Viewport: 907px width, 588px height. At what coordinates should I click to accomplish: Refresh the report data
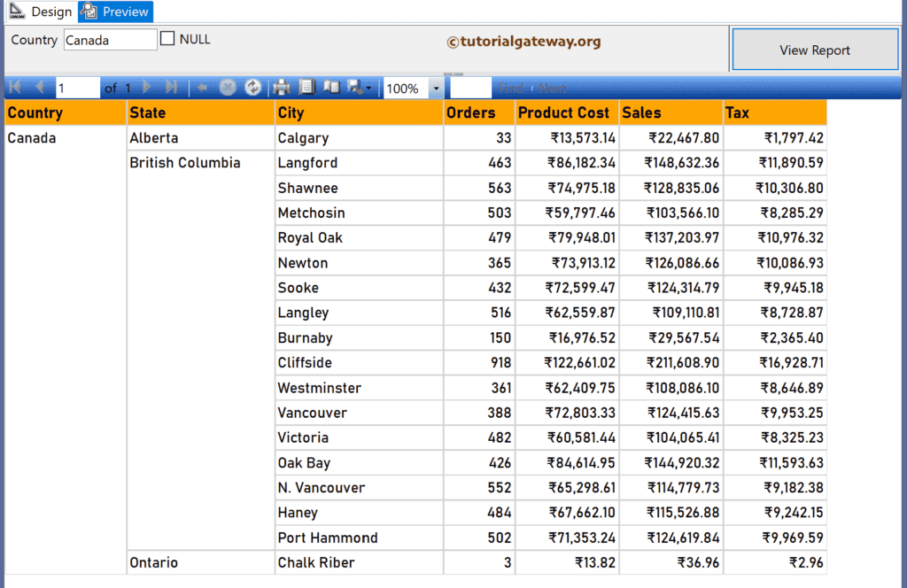(x=252, y=87)
